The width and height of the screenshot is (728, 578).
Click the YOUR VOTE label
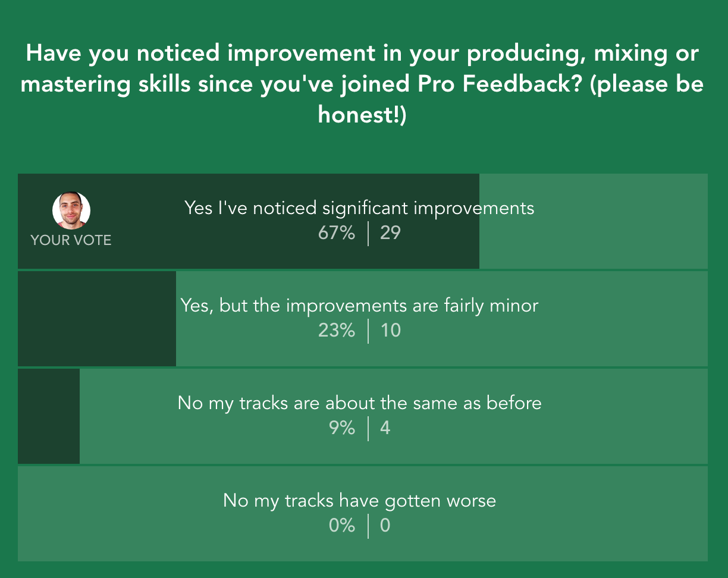(71, 240)
